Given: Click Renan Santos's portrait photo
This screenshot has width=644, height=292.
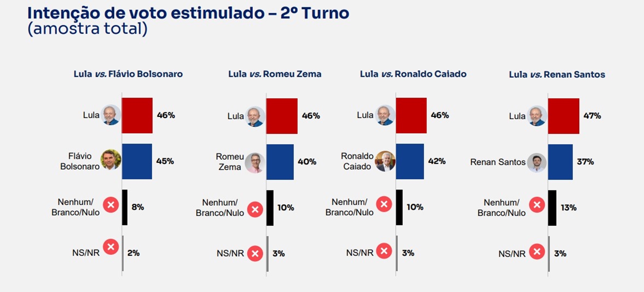Looking at the screenshot, I should [537, 163].
